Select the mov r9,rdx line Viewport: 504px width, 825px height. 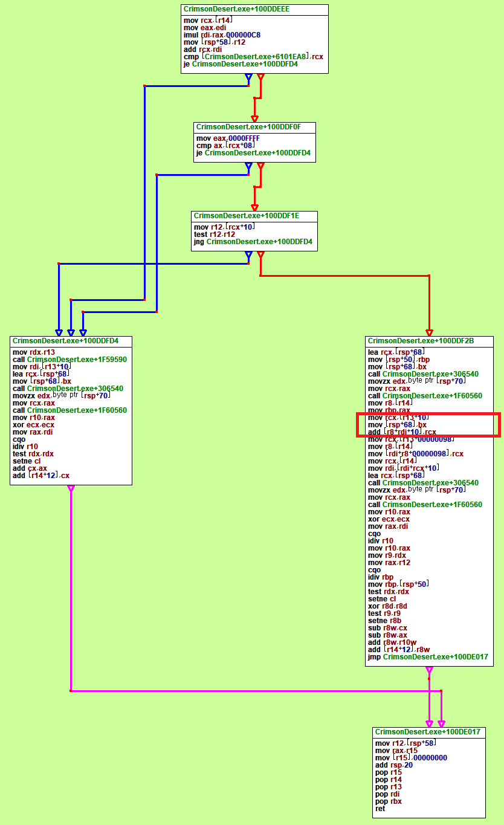[x=387, y=555]
